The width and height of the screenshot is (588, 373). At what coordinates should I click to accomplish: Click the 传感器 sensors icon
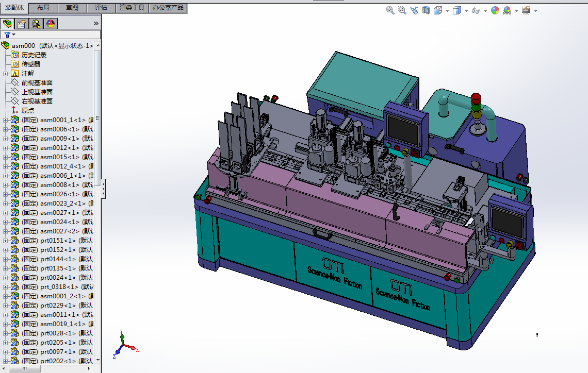point(15,64)
